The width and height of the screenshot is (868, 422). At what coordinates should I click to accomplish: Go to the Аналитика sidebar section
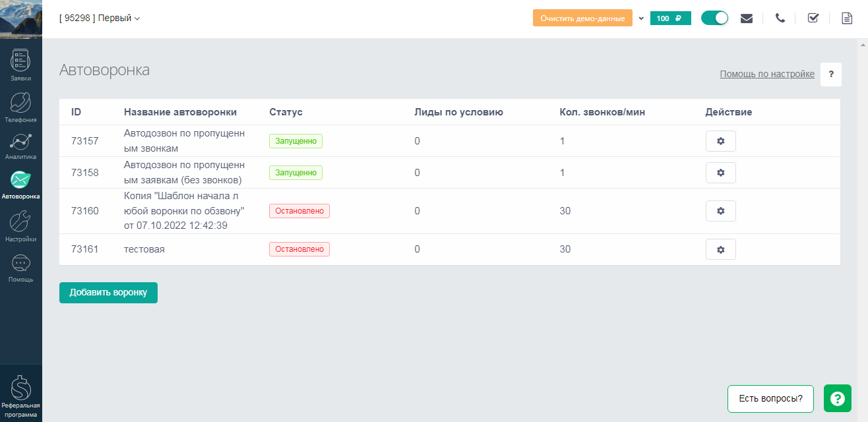point(20,145)
